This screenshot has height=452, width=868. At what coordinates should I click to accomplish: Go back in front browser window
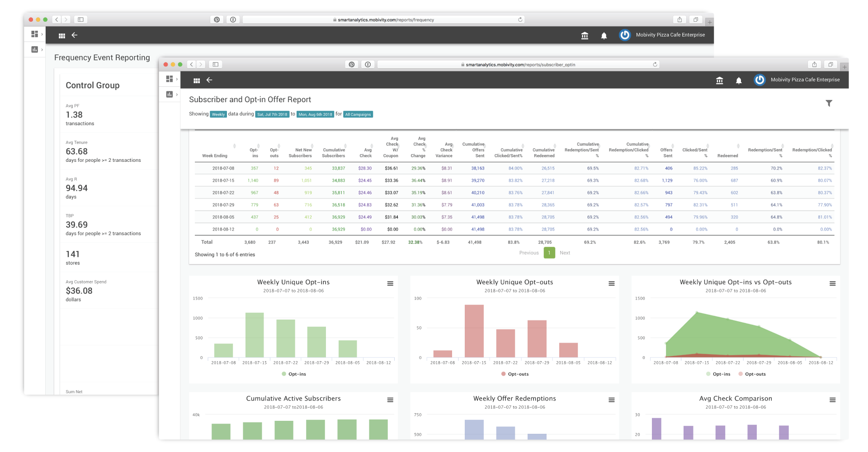pyautogui.click(x=192, y=64)
